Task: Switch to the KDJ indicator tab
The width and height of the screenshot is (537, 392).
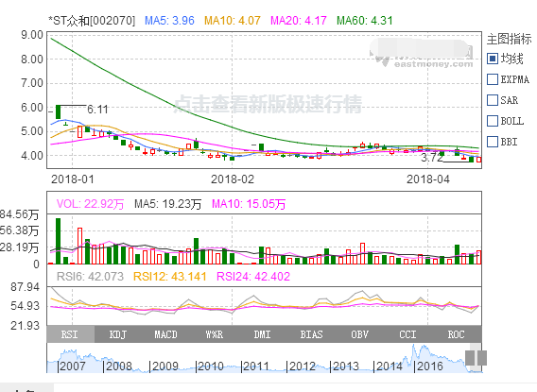Action: (118, 334)
